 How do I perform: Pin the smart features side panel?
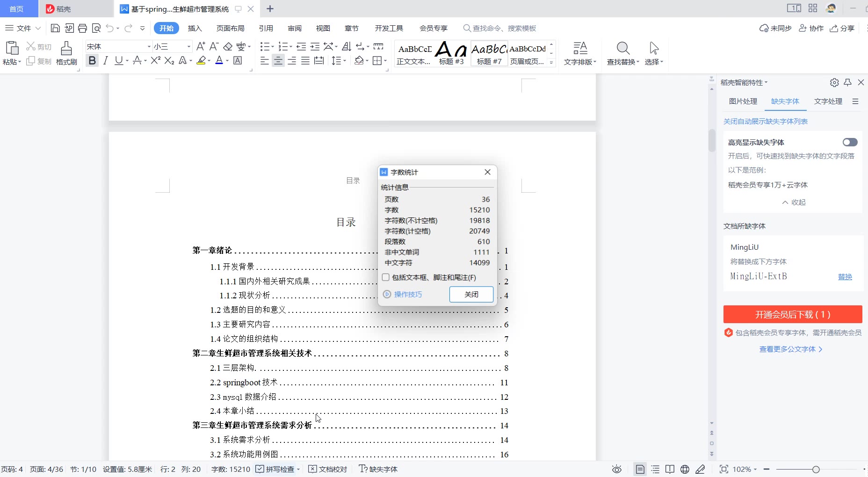[x=848, y=82]
